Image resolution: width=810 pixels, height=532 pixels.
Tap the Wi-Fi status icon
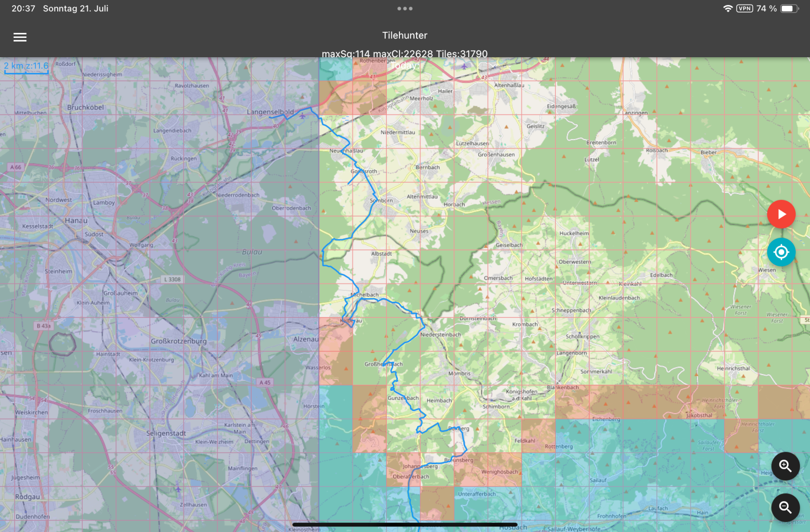[727, 9]
